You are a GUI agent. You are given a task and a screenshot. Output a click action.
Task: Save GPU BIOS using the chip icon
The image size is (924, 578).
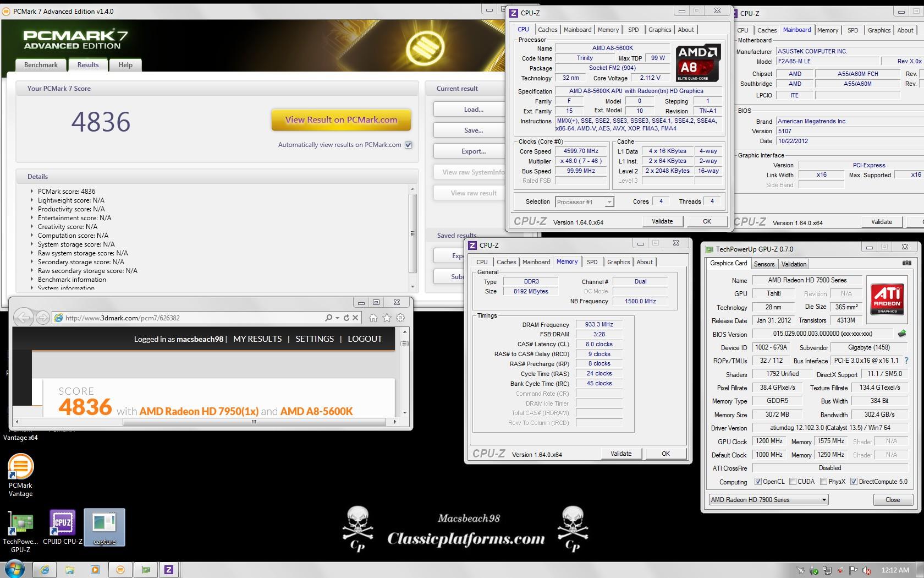point(902,333)
